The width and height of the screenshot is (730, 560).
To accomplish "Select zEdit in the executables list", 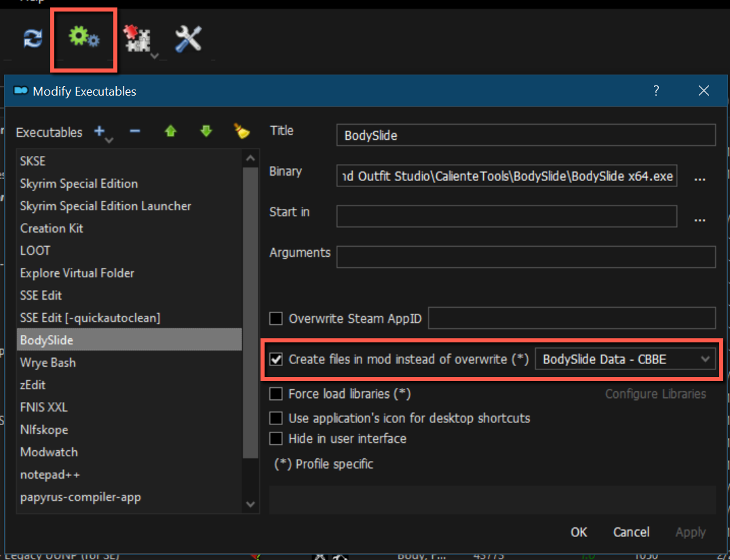I will coord(130,384).
